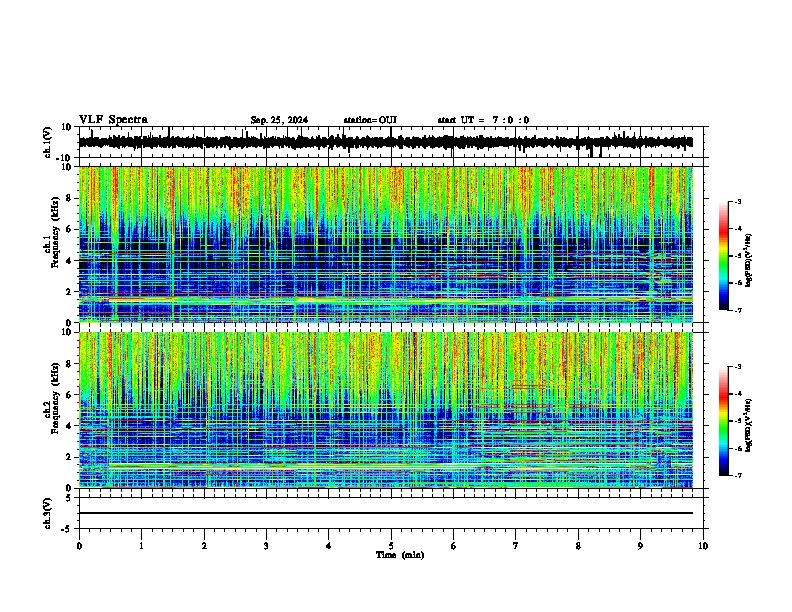Click the time axis tick label "6"
This screenshot has width=792, height=612.
pos(453,546)
